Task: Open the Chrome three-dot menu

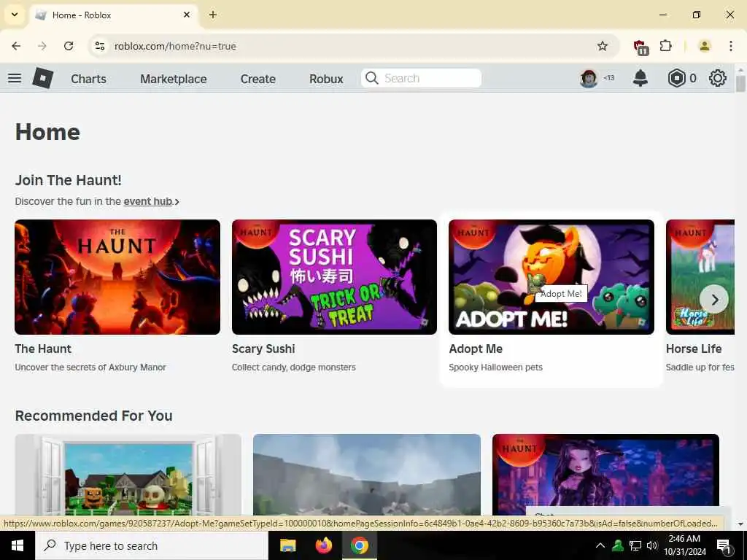Action: [x=731, y=46]
